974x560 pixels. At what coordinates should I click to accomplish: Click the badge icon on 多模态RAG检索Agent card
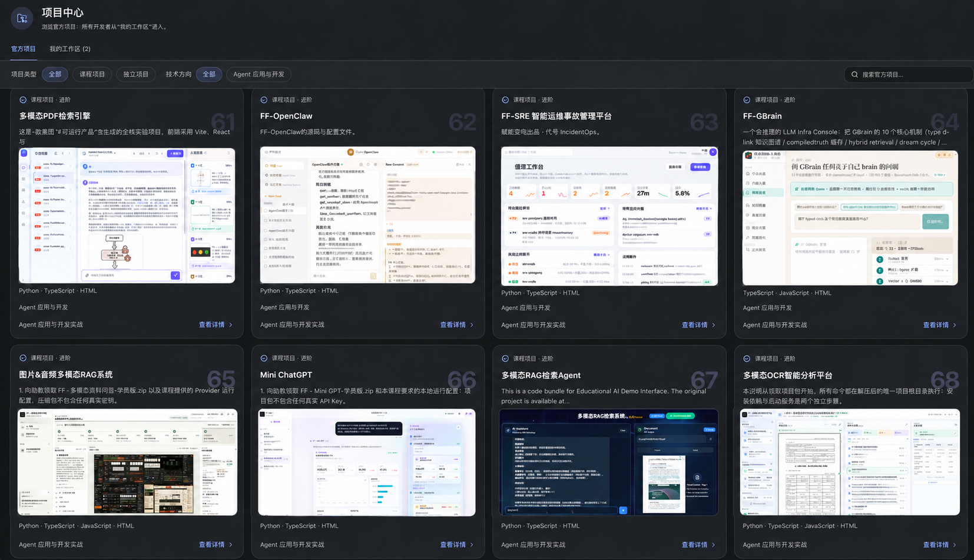(x=505, y=359)
